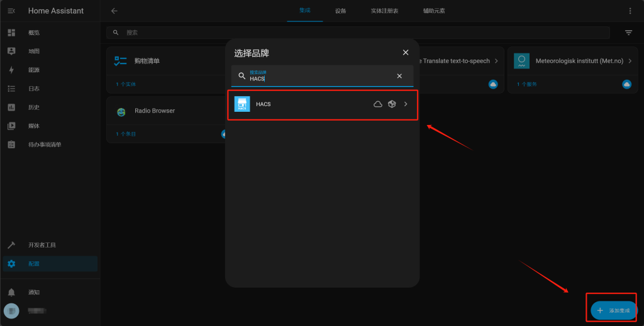Go back with the arrow icon
This screenshot has width=644, height=326.
point(114,11)
